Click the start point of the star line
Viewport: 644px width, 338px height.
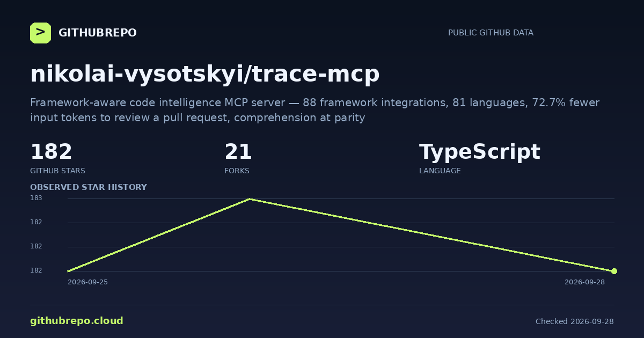(68, 271)
